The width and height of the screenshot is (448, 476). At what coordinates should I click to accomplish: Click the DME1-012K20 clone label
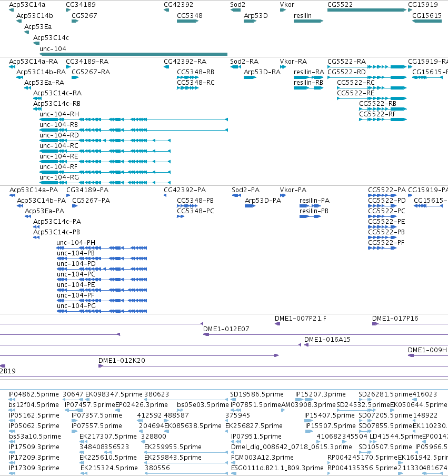click(122, 361)
